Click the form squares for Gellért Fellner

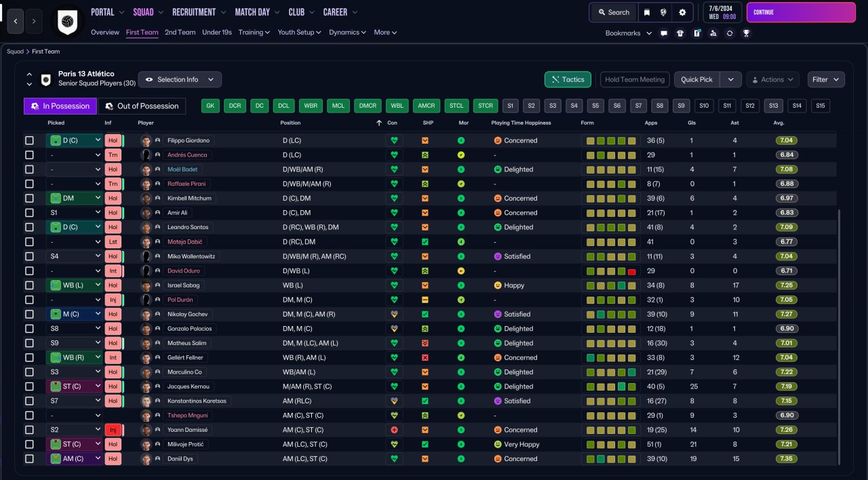coord(611,357)
